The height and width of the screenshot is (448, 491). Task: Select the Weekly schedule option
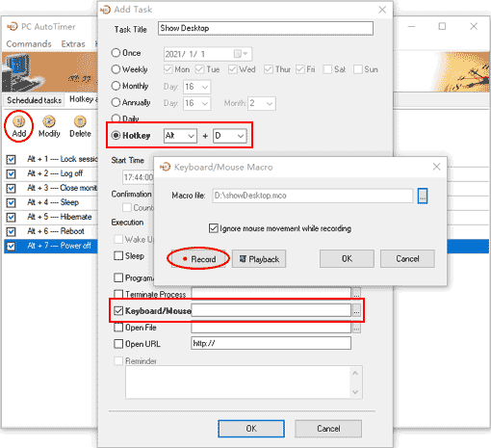pyautogui.click(x=116, y=69)
